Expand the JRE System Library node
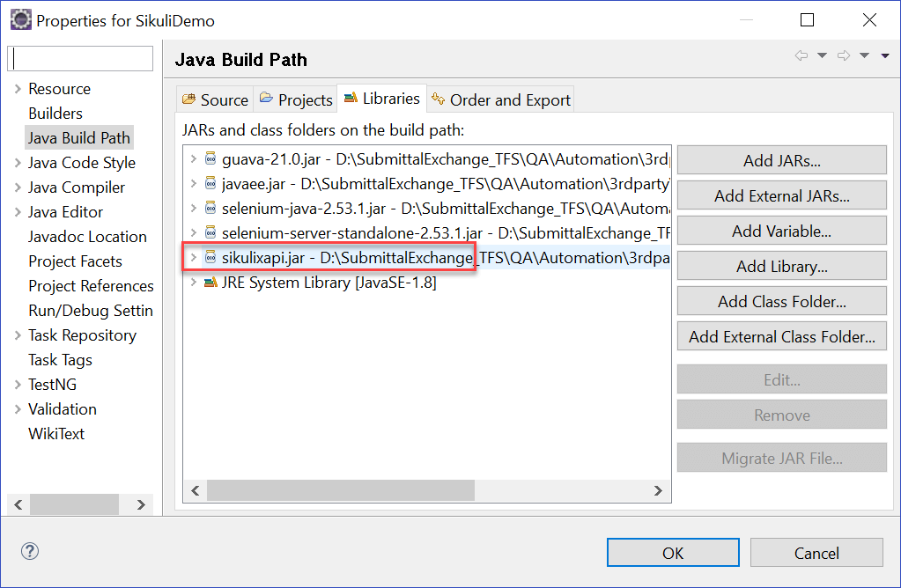 pyautogui.click(x=194, y=283)
